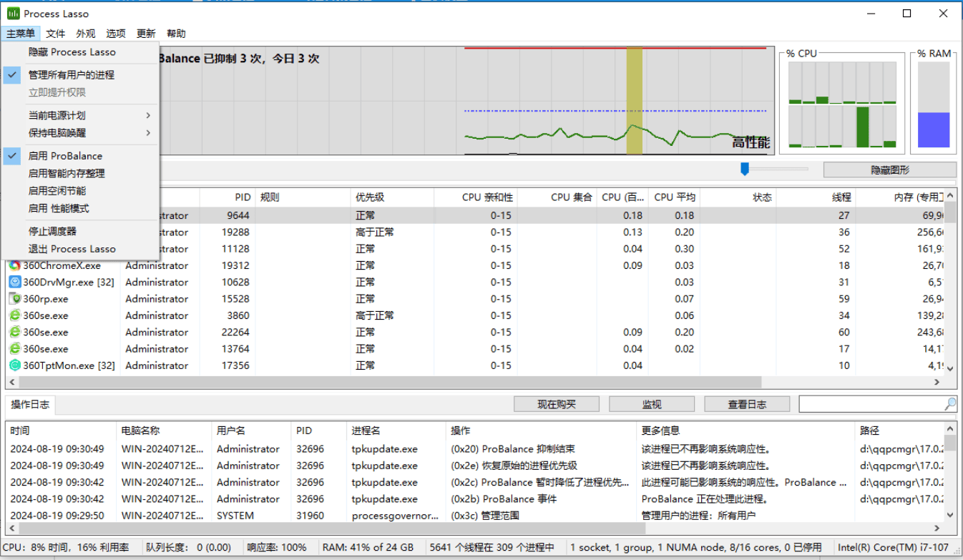Uncheck 管理所有用户的进程 option
This screenshot has height=560, width=963.
click(71, 75)
